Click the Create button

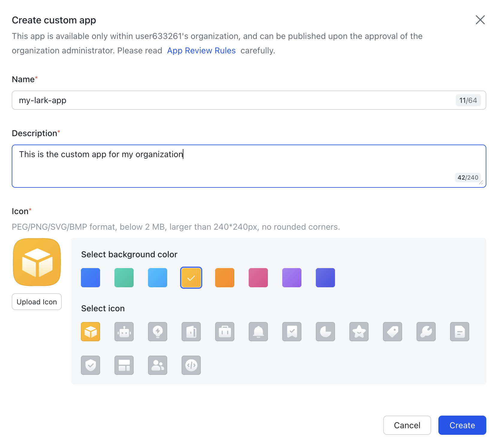point(462,425)
